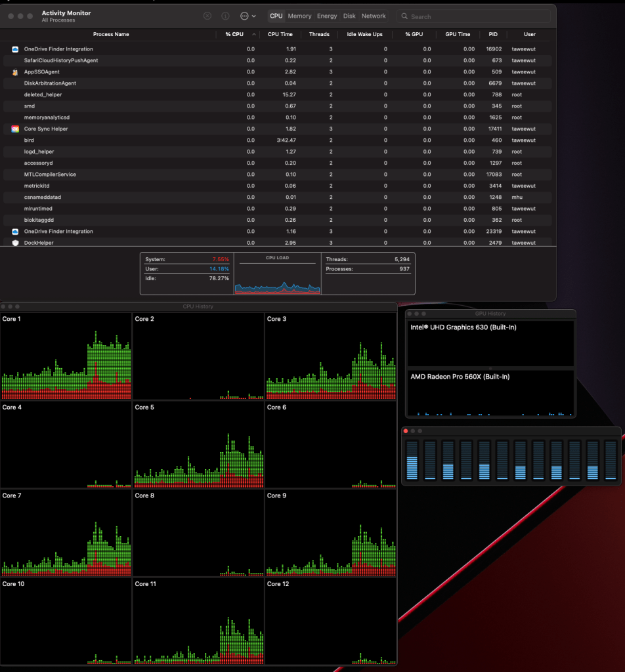Sort by the Process Name column header
Viewport: 625px width, 672px height.
point(111,34)
